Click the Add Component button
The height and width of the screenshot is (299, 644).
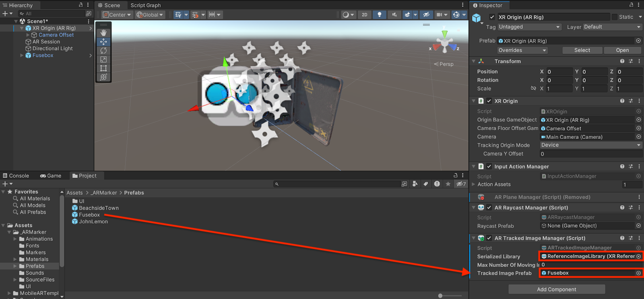[556, 289]
